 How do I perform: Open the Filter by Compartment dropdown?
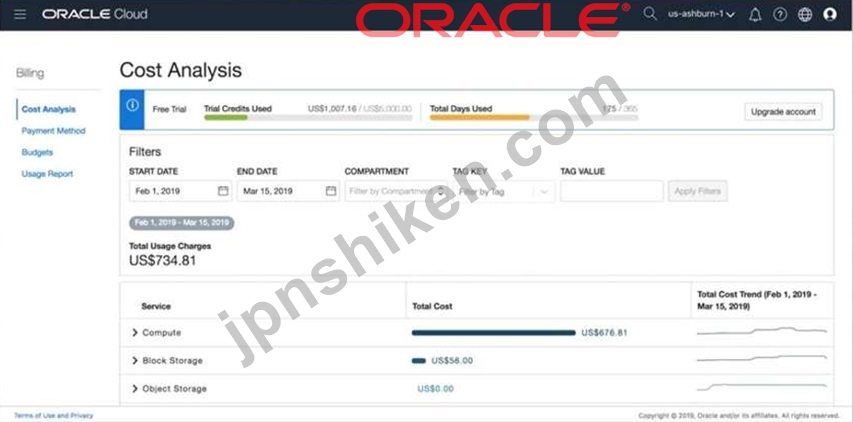pyautogui.click(x=396, y=191)
